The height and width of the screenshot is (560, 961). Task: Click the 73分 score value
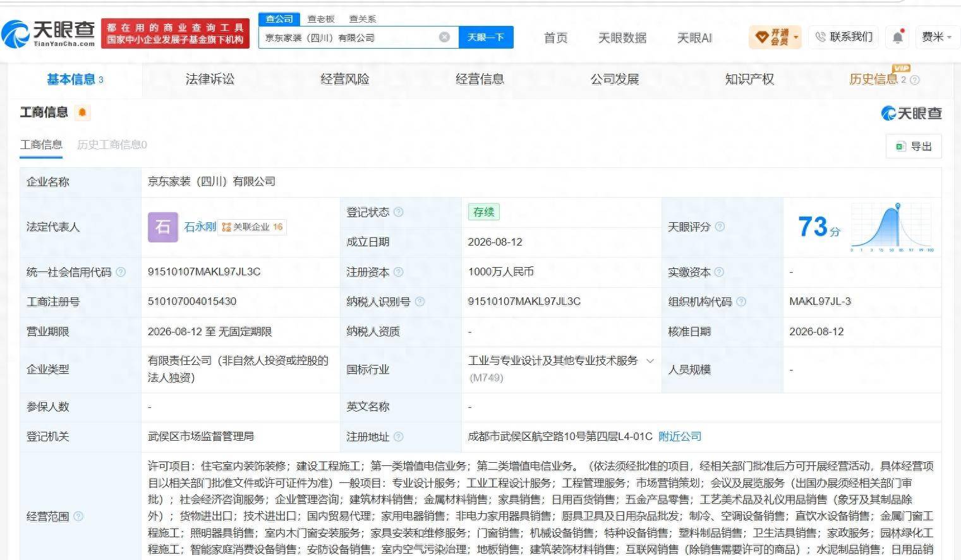(x=819, y=227)
